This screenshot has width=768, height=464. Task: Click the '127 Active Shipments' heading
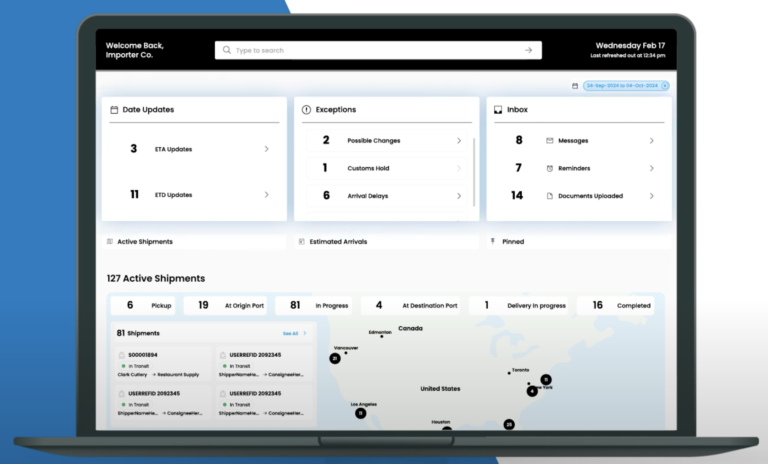[x=156, y=278]
